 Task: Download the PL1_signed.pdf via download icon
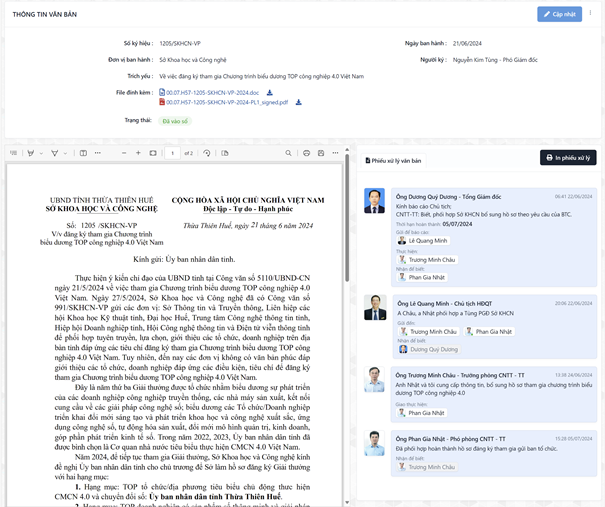(298, 102)
